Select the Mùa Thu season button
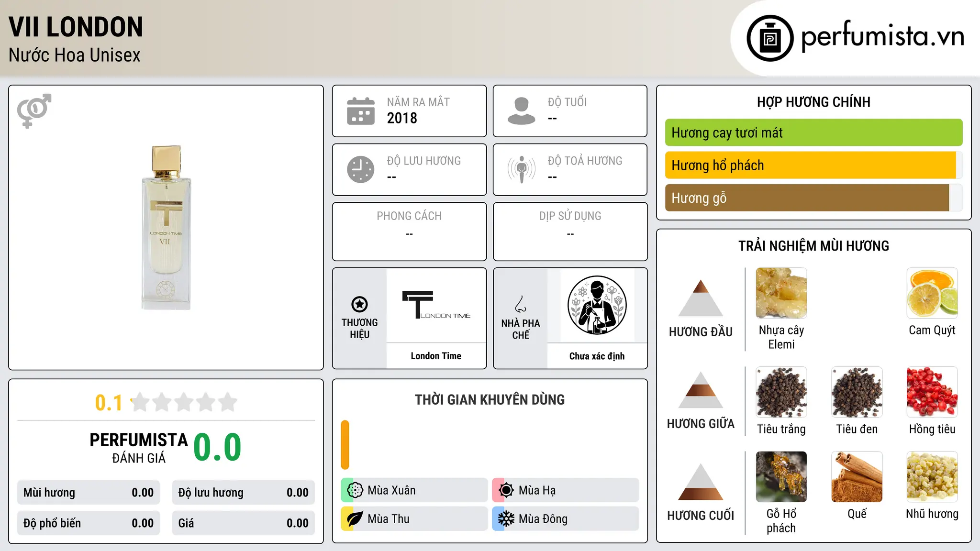The width and height of the screenshot is (980, 551). point(414,519)
